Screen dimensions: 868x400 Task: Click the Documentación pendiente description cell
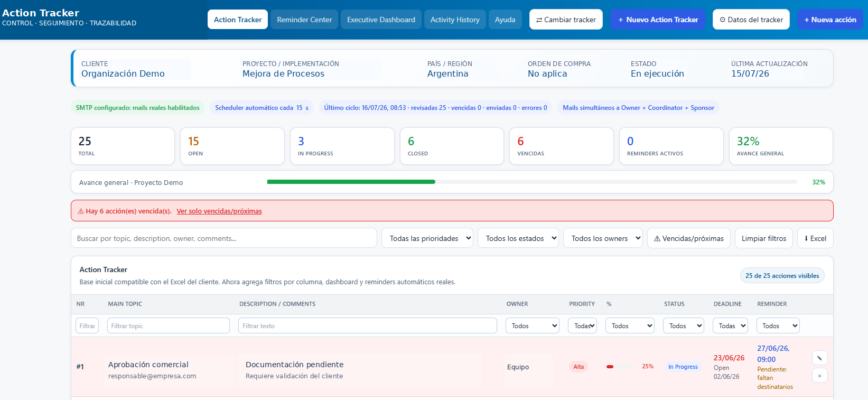(295, 365)
